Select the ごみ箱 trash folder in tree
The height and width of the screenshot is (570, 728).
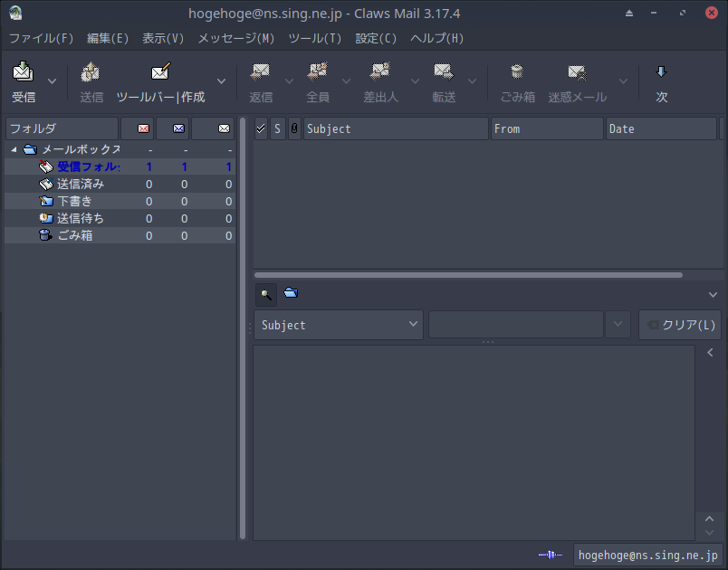click(x=120, y=235)
